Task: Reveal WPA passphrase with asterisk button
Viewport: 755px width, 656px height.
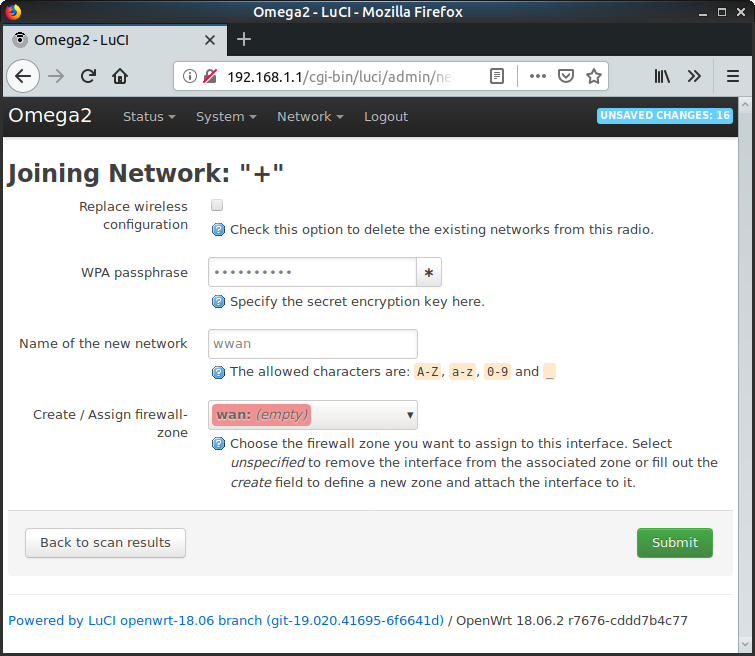Action: [x=429, y=273]
